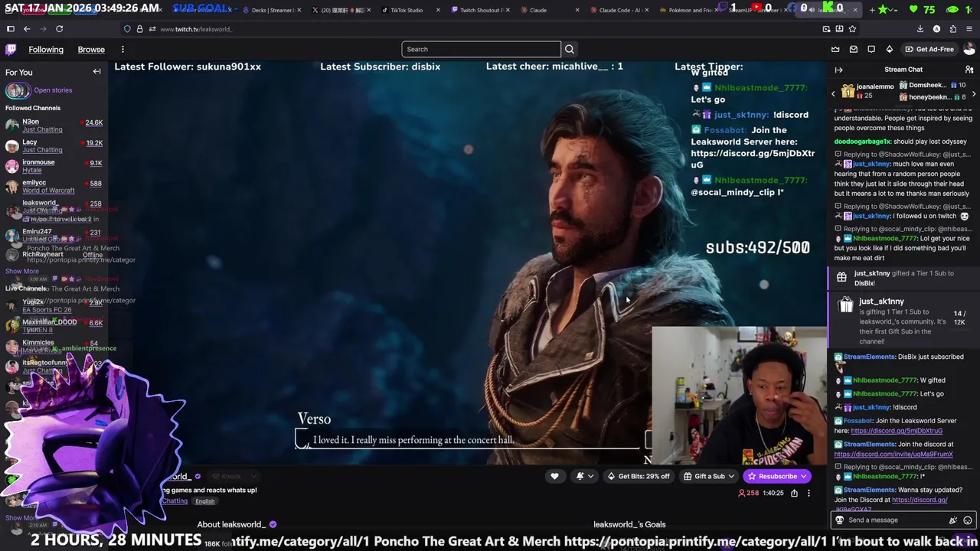
Task: Share the stream via share icon
Action: (794, 494)
